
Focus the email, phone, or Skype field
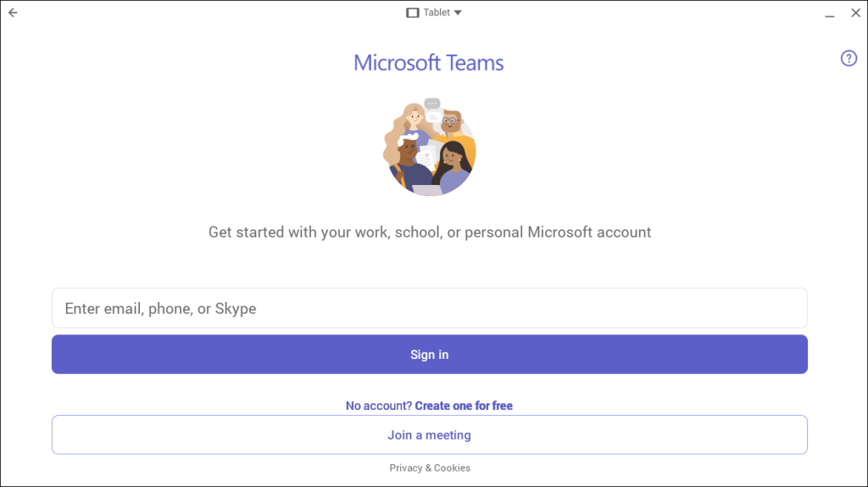point(429,308)
